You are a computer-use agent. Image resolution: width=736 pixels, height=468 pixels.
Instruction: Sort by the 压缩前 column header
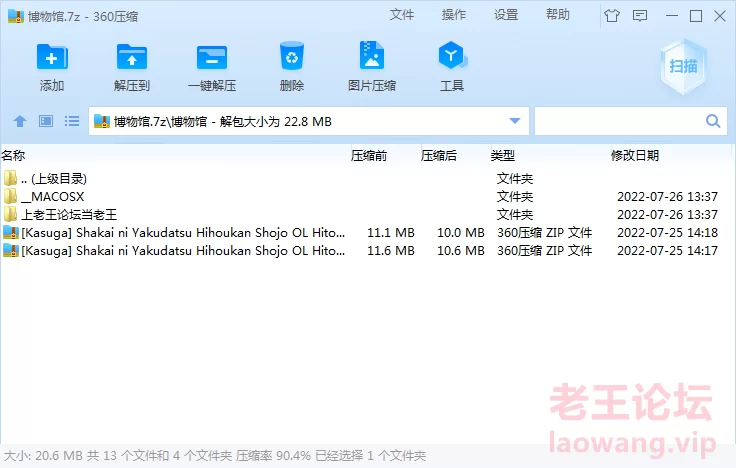tap(368, 155)
